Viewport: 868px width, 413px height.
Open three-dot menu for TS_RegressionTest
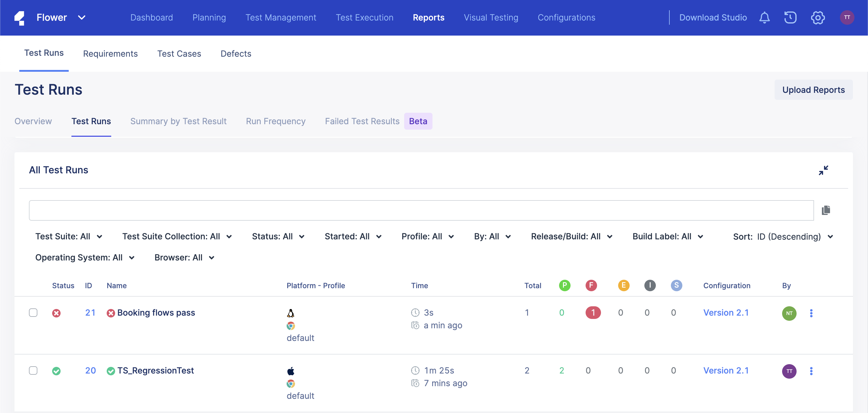point(811,371)
